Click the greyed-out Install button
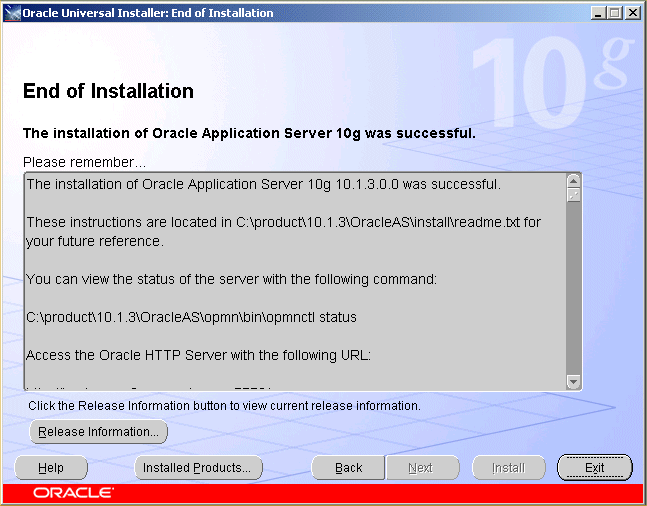The height and width of the screenshot is (506, 647). tap(508, 468)
